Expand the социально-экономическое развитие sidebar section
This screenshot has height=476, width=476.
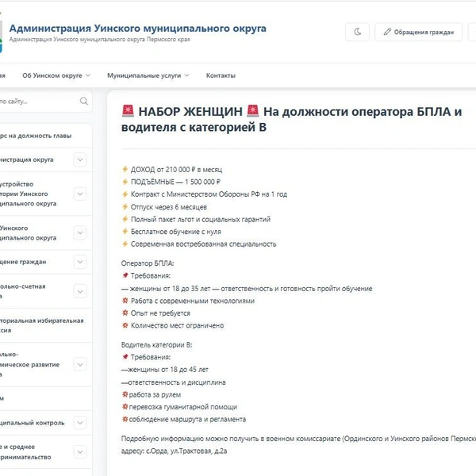click(80, 364)
